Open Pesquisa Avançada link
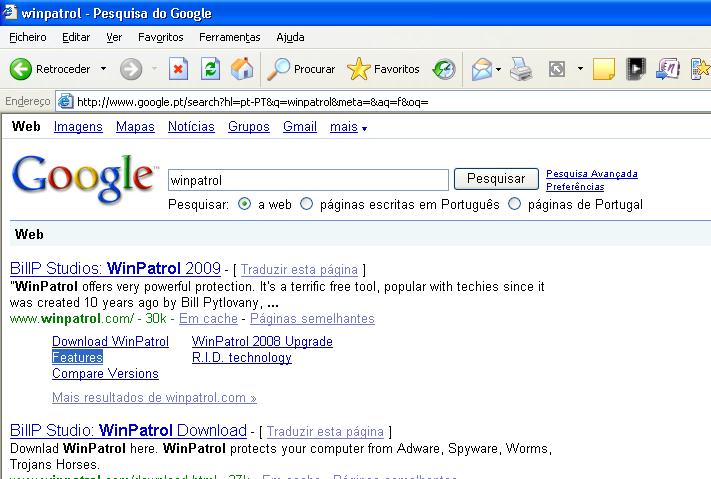 point(592,174)
